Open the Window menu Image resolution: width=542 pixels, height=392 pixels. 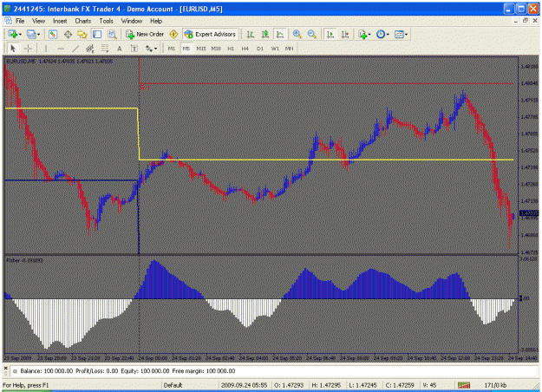(132, 21)
